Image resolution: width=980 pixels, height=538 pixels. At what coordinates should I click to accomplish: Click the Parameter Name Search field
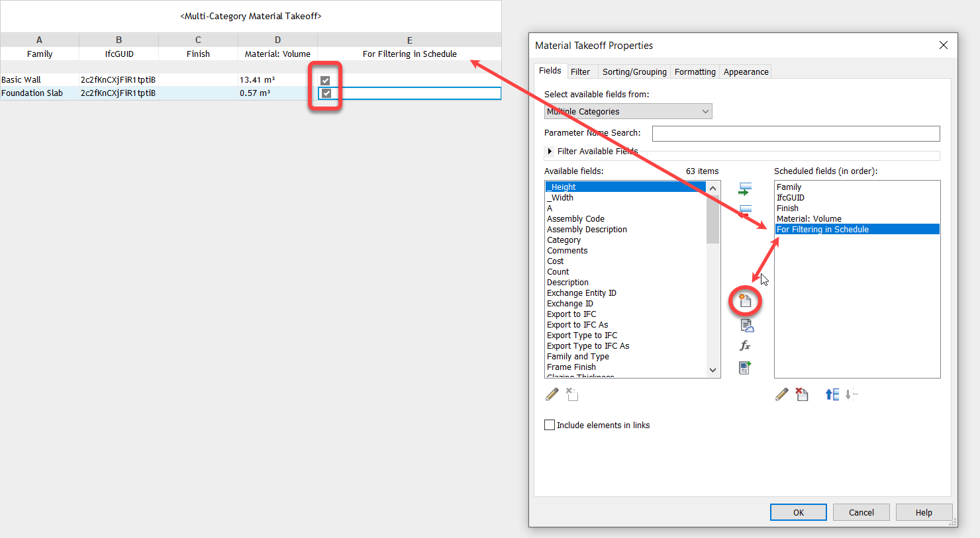pos(795,133)
